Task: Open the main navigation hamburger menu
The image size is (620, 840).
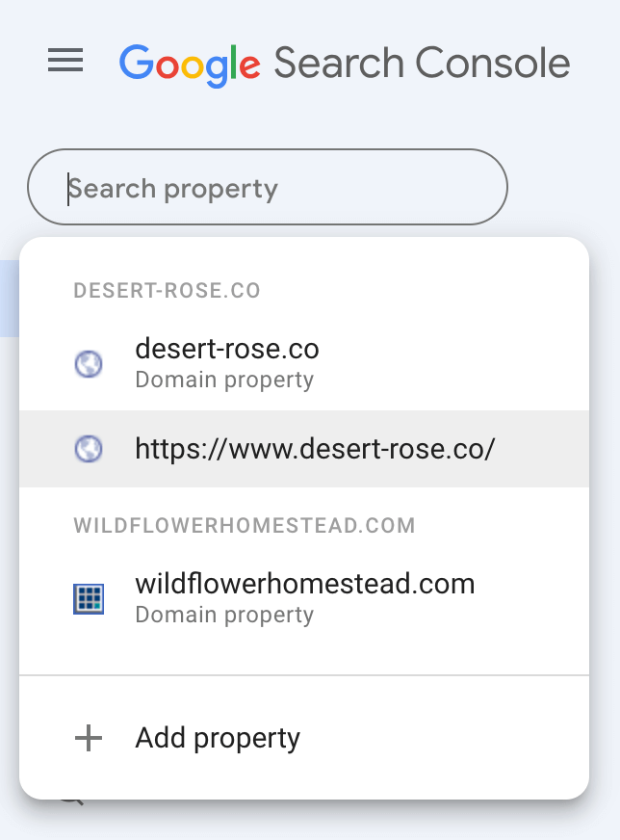Action: [x=65, y=62]
